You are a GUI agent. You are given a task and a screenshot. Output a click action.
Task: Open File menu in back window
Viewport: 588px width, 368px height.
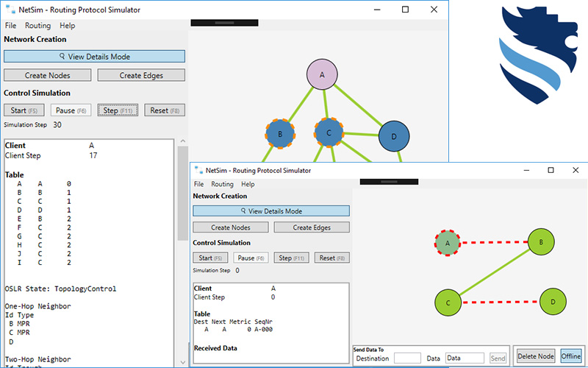coord(10,26)
